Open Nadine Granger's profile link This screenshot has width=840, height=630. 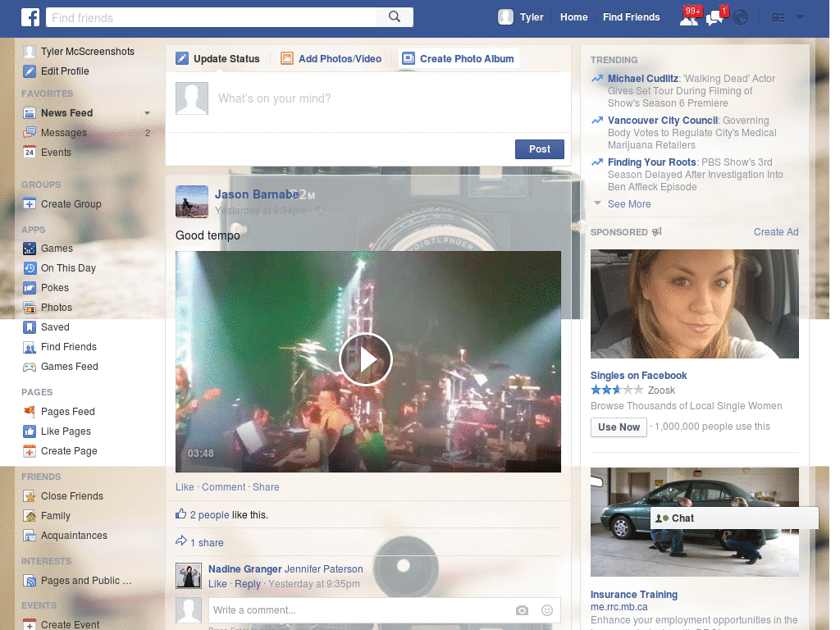coord(244,569)
